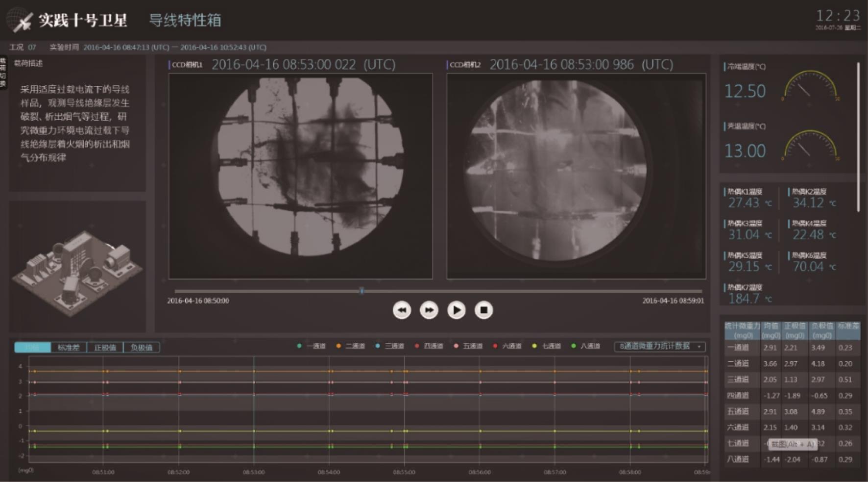Viewport: 868px width, 482px height.
Task: Click the 工况 07 label
Action: tap(23, 47)
